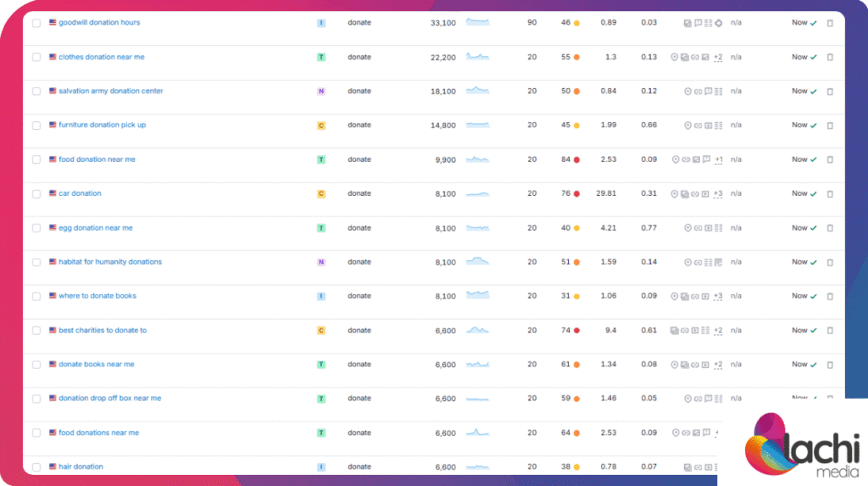The image size is (868, 486).
Task: Check the box for 'goodwill donation hours'
Action: pos(36,23)
